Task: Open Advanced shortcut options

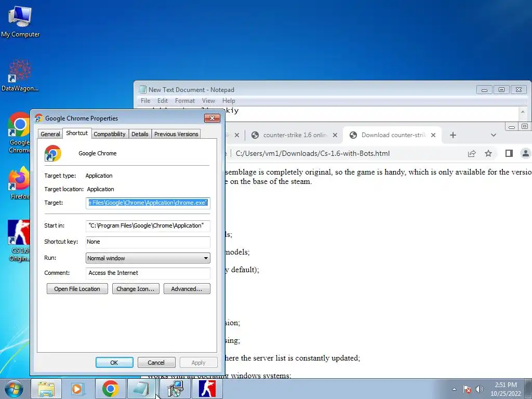Action: pos(187,289)
